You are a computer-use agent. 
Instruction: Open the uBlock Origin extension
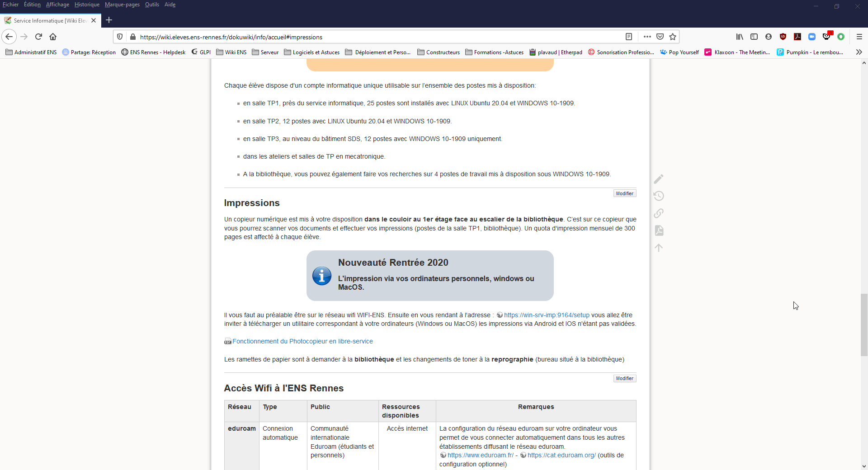coord(783,37)
